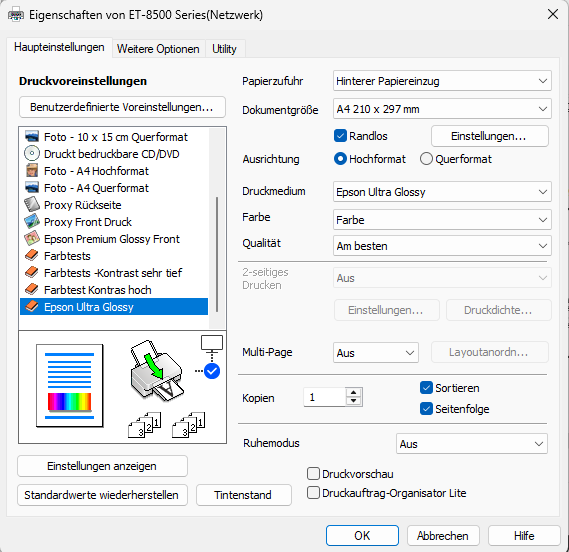Select the Proxy Front Druck preset
Screen dimensions: 569x552
[114, 221]
